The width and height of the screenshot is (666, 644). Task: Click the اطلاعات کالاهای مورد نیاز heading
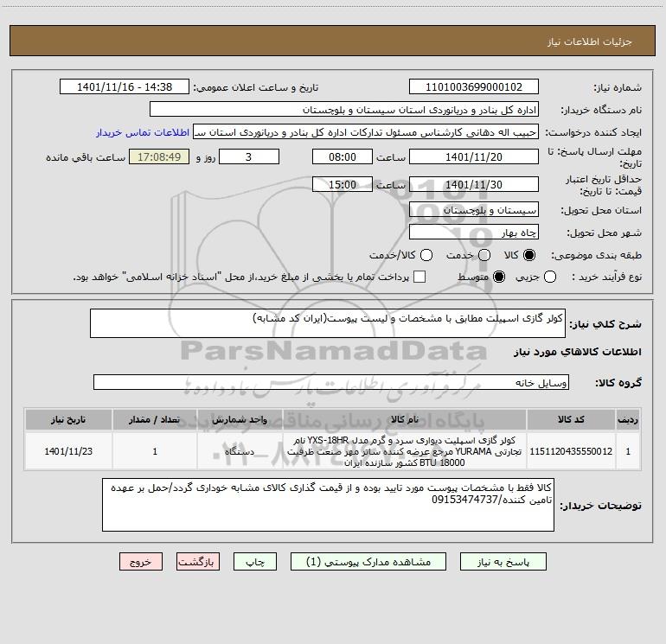tap(577, 352)
